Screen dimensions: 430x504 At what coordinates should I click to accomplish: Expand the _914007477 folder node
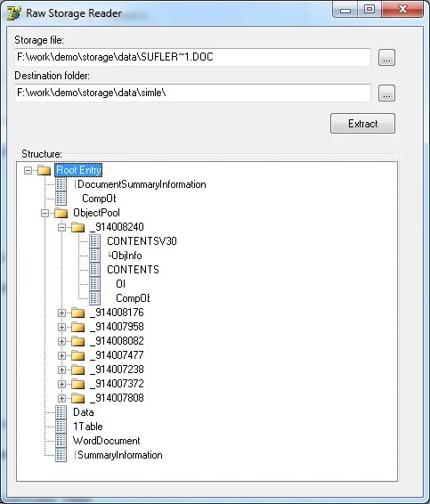pos(61,355)
